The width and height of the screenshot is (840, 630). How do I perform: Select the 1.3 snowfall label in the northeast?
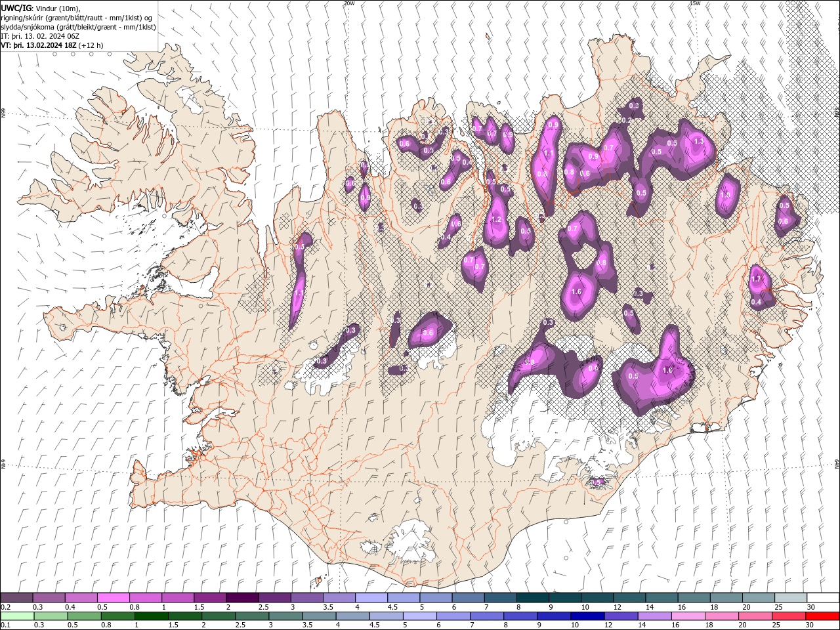[x=698, y=141]
